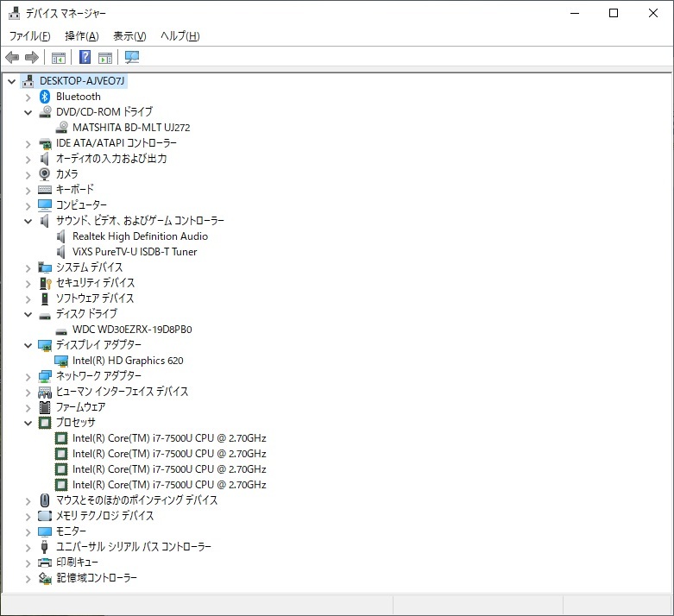Select the WDC WD30EZRX-19D8PB0 disk drive
674x616 pixels.
[x=132, y=330]
